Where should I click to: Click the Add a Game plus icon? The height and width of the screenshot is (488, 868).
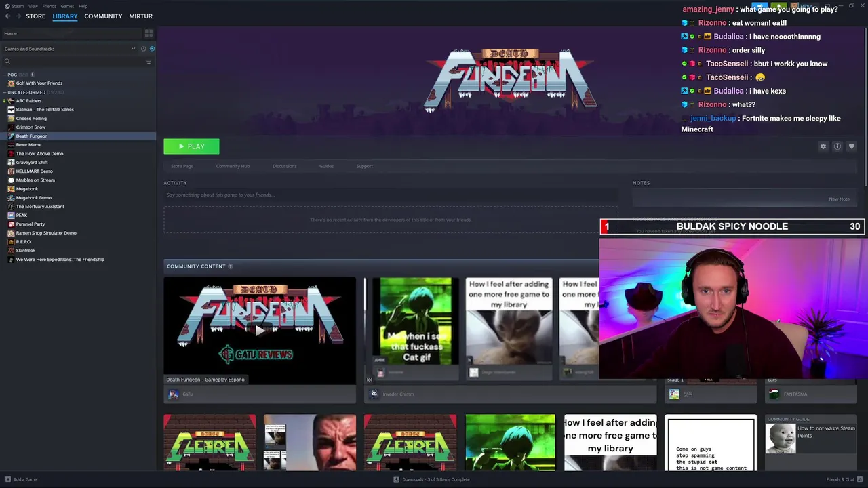[x=7, y=479]
